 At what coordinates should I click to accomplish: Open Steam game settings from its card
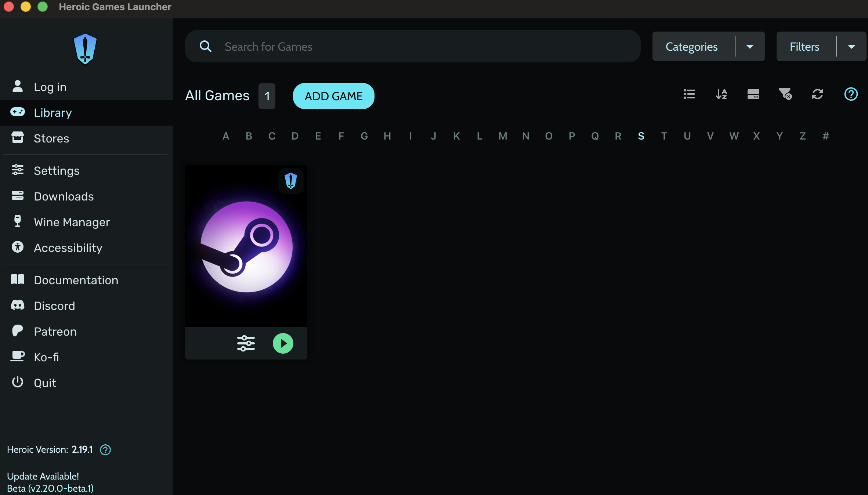(246, 343)
